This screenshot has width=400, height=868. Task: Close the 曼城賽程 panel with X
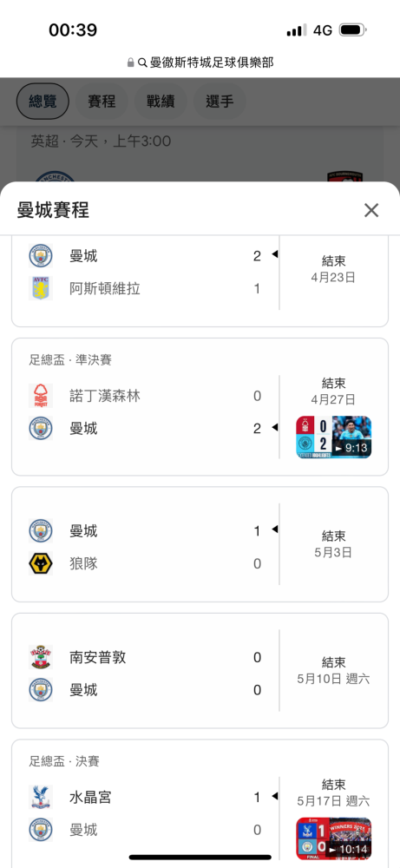(371, 210)
